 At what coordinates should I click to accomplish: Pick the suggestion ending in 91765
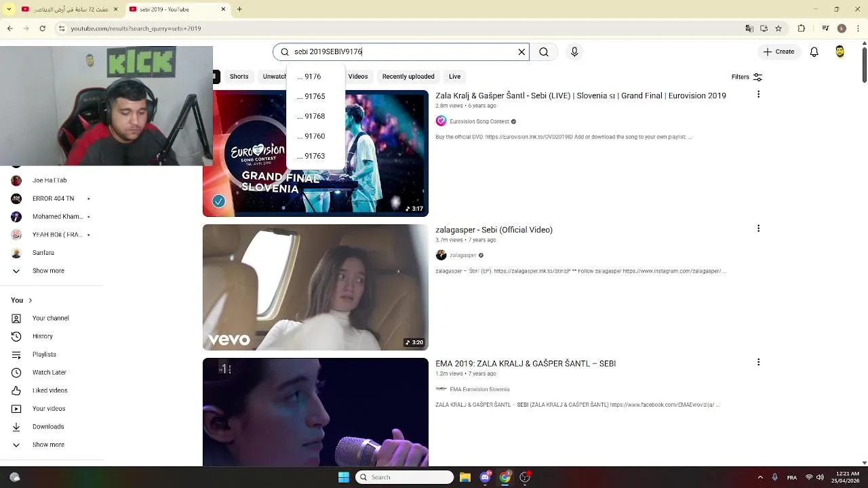tap(315, 96)
